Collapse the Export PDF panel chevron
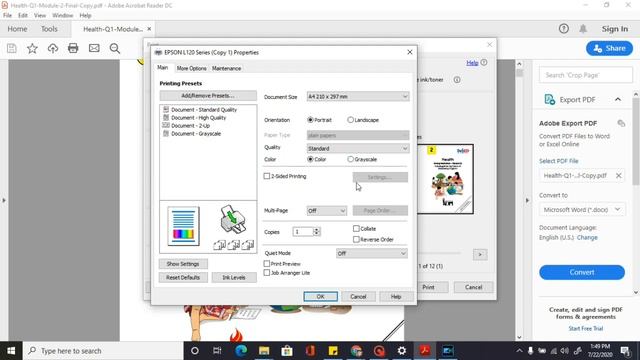Screen dimensions: 640x360 coord(618,100)
